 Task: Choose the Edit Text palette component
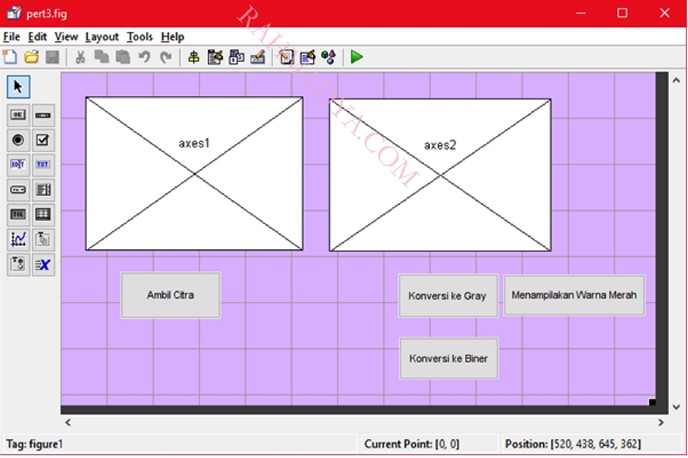18,164
